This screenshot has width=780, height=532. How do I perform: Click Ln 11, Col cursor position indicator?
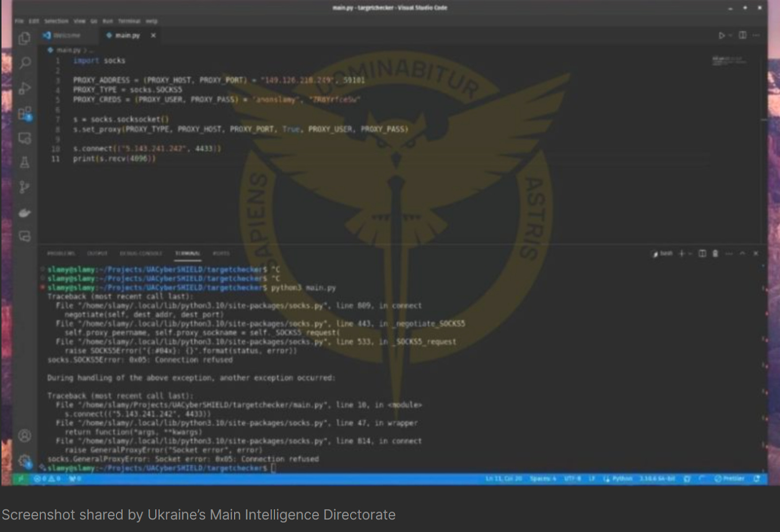click(x=504, y=479)
